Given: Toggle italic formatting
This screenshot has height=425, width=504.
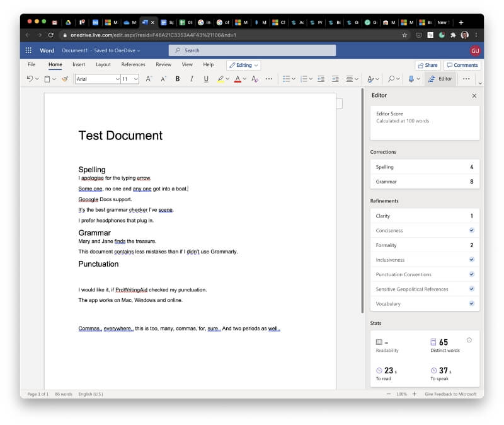Looking at the screenshot, I should click(192, 79).
